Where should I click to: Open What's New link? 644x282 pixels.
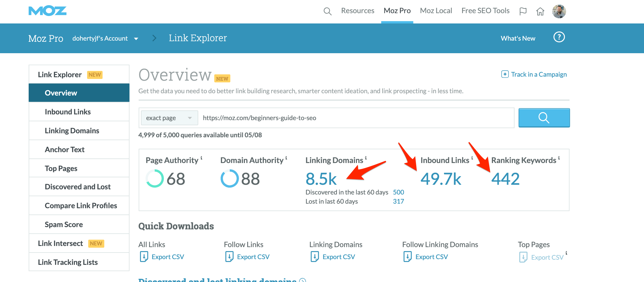518,38
